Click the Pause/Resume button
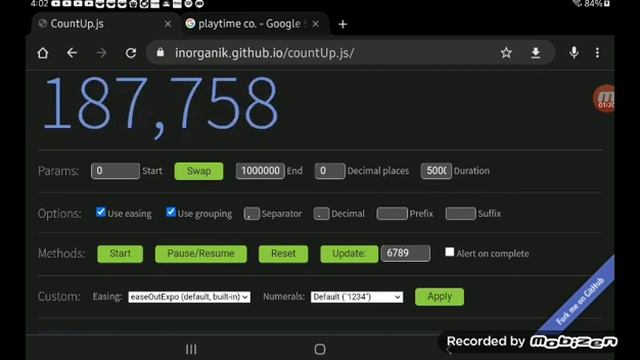The width and height of the screenshot is (640, 360). pos(201,253)
